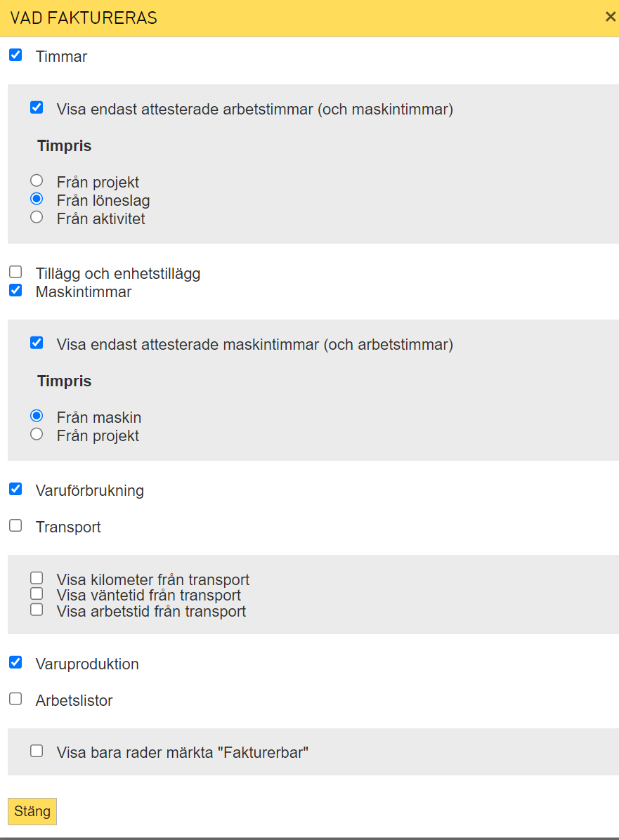Check Visa väntetid från transport
The width and height of the screenshot is (619, 840).
tap(37, 593)
